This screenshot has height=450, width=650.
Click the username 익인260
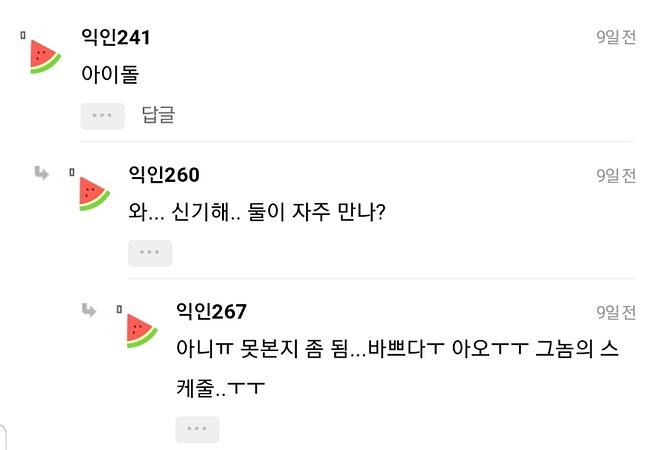(x=164, y=174)
